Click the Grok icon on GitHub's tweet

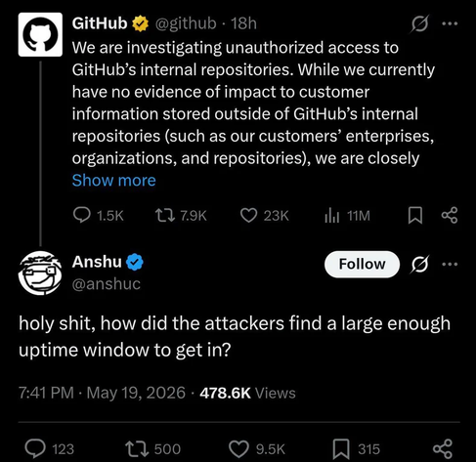pos(419,23)
